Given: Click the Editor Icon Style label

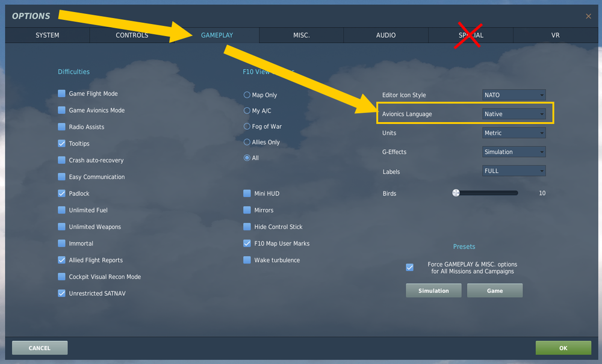Looking at the screenshot, I should [x=404, y=94].
